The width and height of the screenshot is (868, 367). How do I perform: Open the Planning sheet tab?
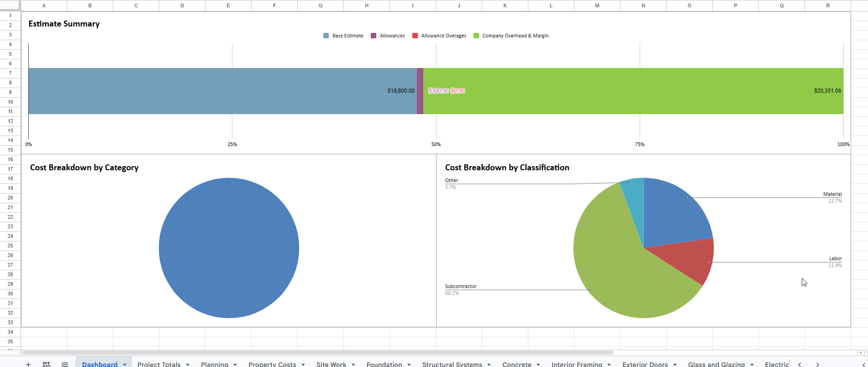(215, 364)
